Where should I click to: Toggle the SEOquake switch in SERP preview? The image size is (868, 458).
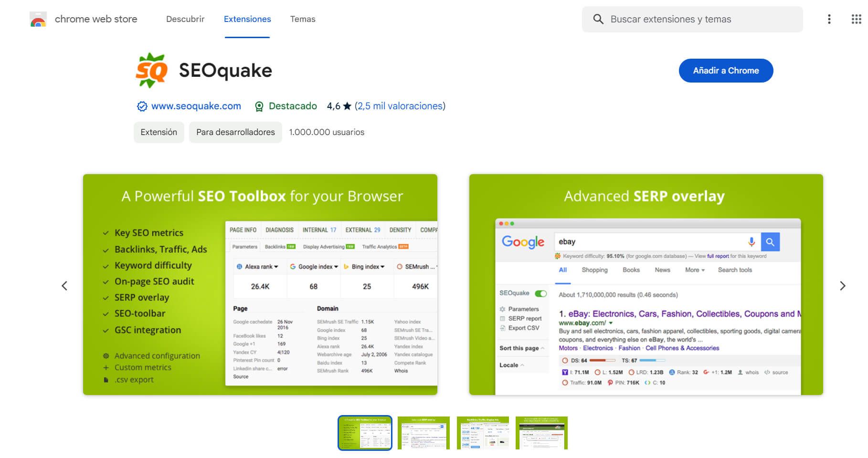tap(541, 293)
